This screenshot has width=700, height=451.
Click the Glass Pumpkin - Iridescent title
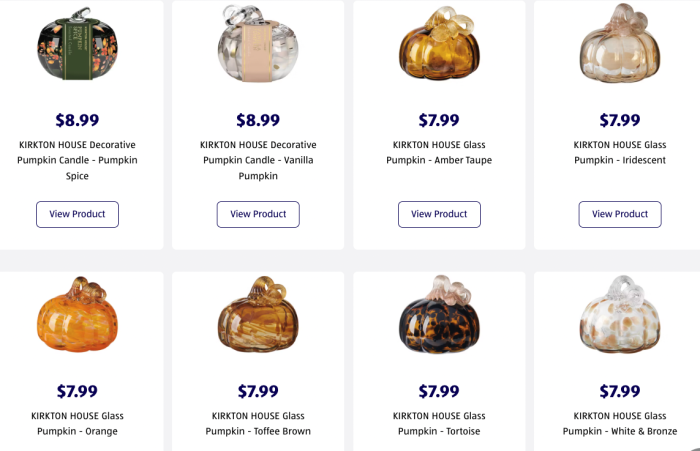[x=619, y=152]
